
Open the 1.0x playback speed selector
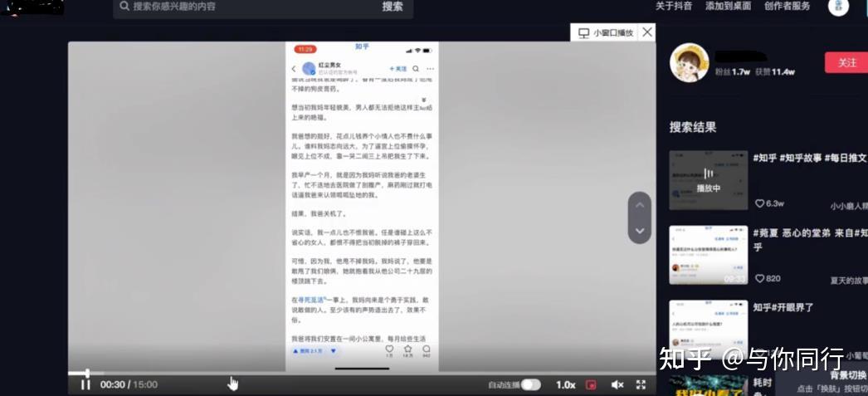pyautogui.click(x=565, y=384)
